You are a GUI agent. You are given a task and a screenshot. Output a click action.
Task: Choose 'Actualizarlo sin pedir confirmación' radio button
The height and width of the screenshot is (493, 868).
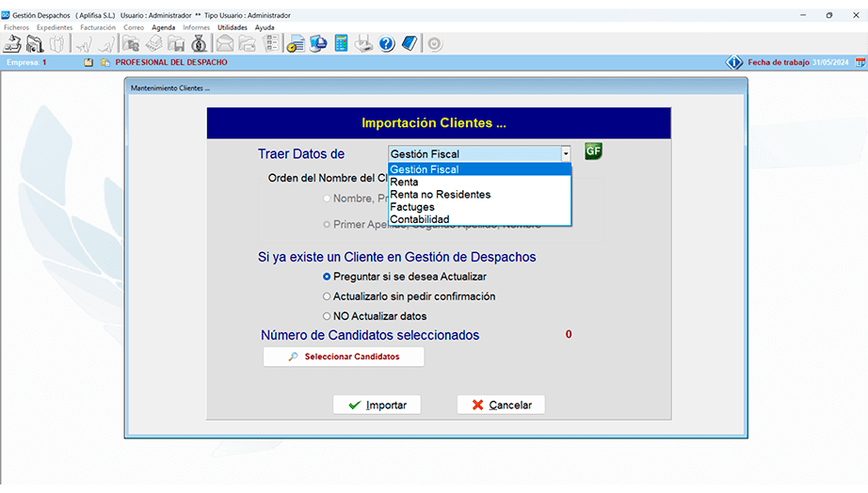[327, 296]
